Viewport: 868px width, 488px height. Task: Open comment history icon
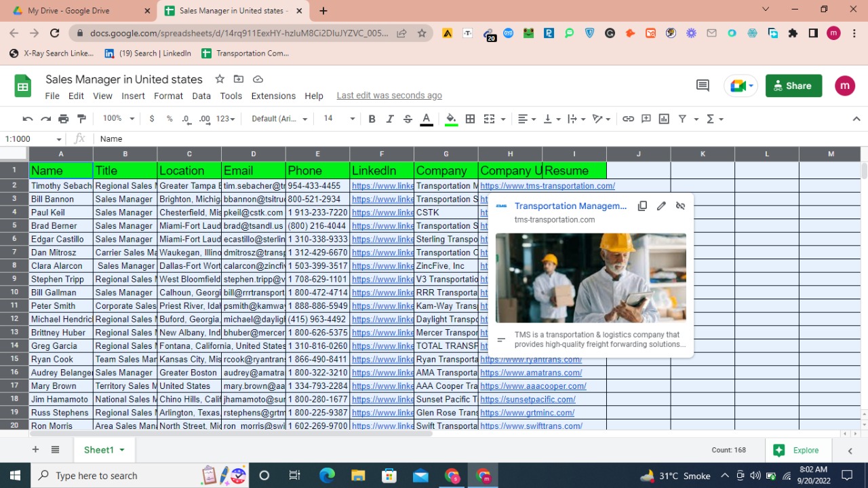703,86
